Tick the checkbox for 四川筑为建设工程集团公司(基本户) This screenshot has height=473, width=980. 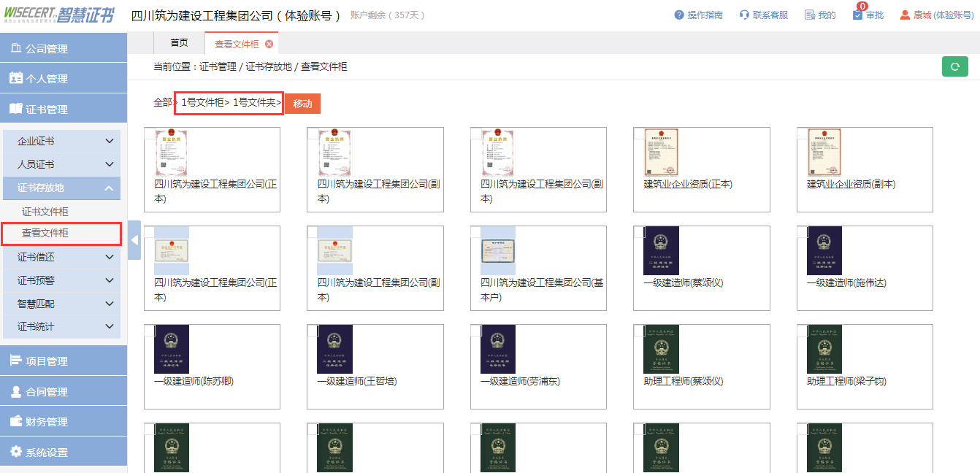coord(475,231)
